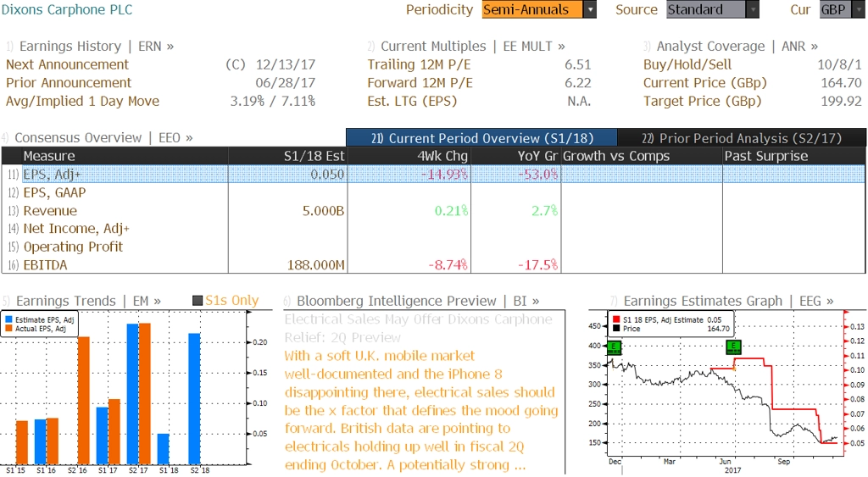This screenshot has height=477, width=868.
Task: Open Current Multiples EE MULT link
Action: click(x=473, y=47)
